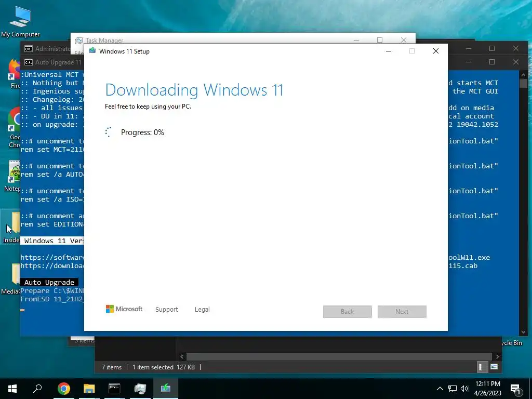Open the Support link in Windows 11 Setup
The height and width of the screenshot is (399, 532).
pos(167,310)
